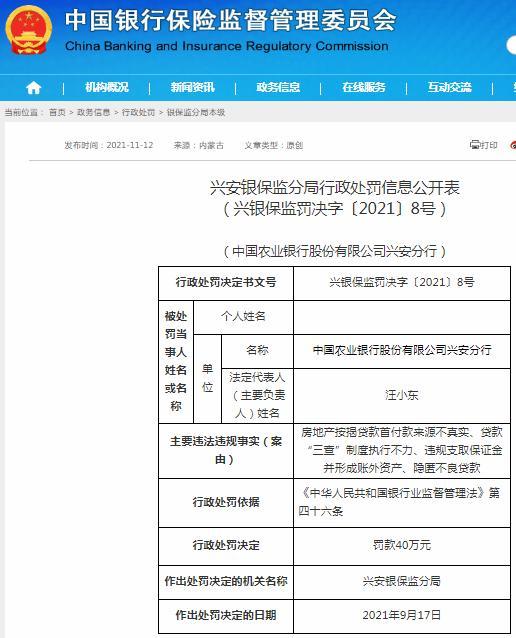Click 银保监分局本级 breadcrumb link

click(196, 112)
